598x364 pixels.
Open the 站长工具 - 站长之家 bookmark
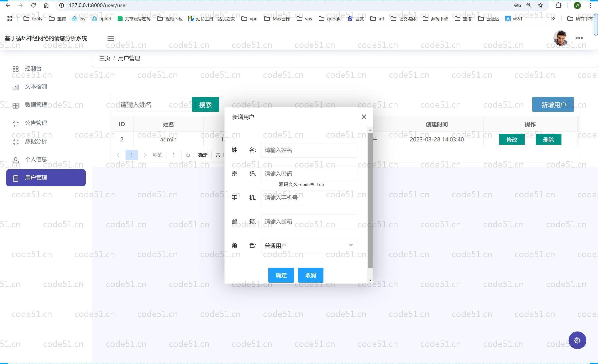coord(212,19)
